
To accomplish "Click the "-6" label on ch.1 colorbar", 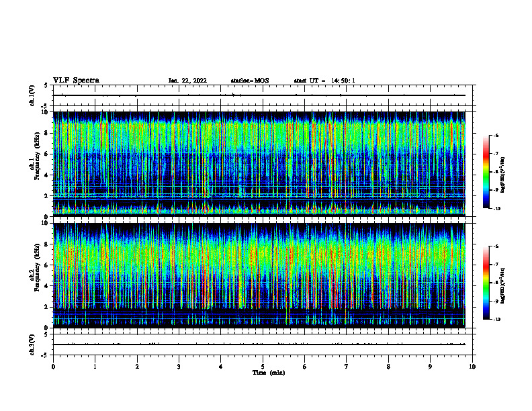I will pyautogui.click(x=496, y=135).
